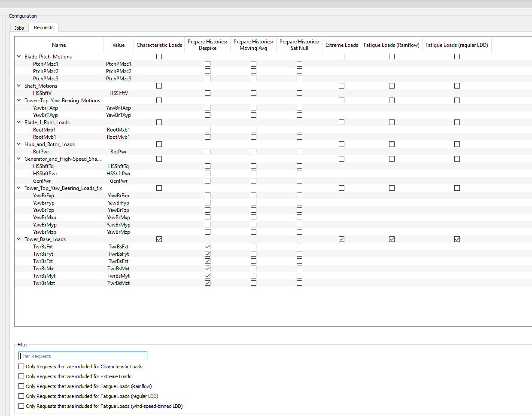Enable wind-speed-binned LDD filter checkbox
Image resolution: width=532 pixels, height=416 pixels.
(21, 406)
